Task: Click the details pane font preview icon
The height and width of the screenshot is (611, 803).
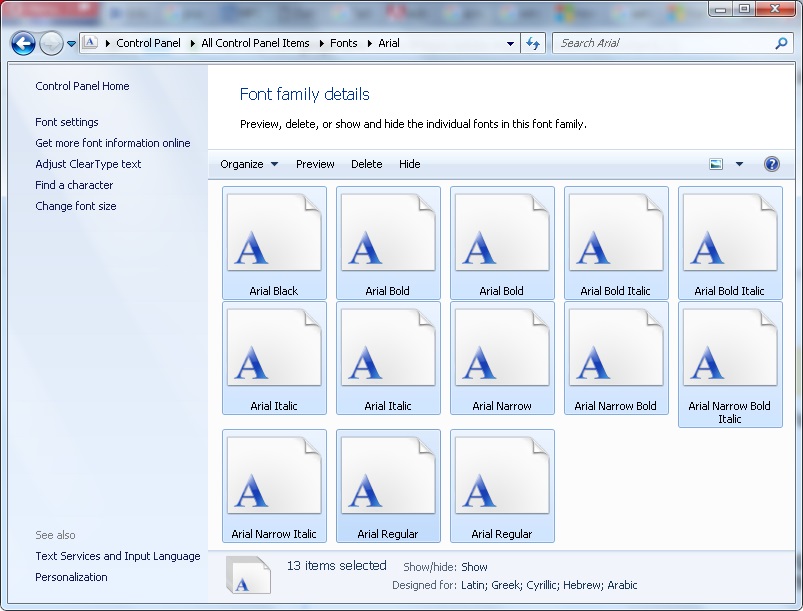Action: point(248,575)
